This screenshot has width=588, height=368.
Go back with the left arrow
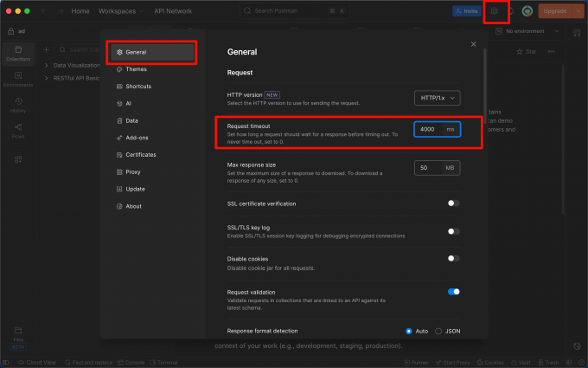(x=44, y=11)
